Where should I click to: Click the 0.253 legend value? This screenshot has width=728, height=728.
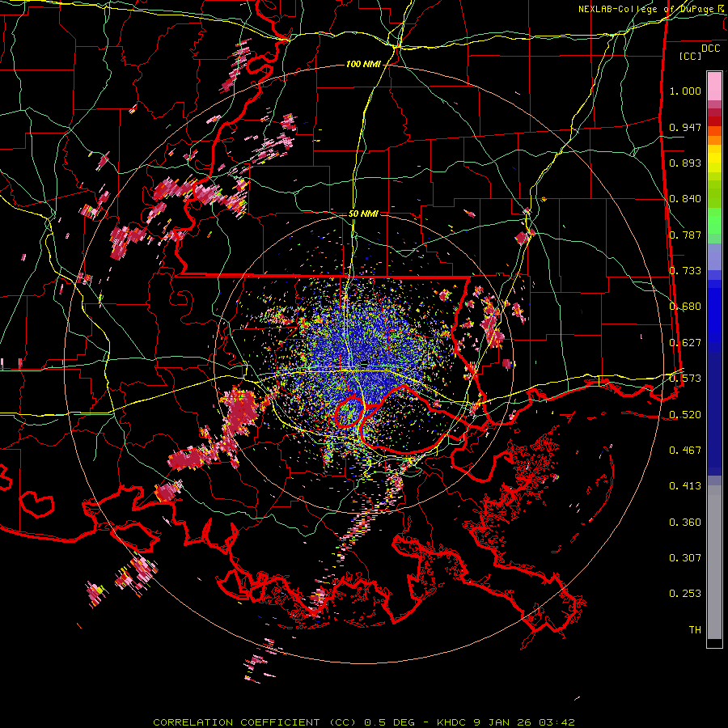pyautogui.click(x=685, y=594)
